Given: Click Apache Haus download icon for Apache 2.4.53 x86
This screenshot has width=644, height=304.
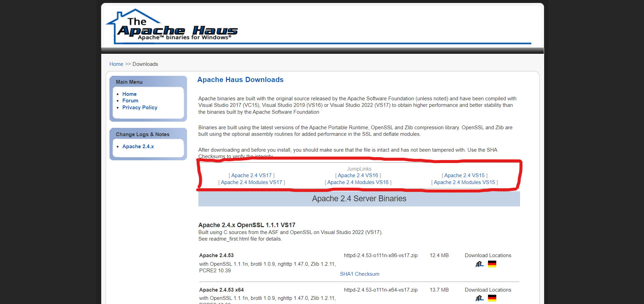Looking at the screenshot, I should [480, 264].
